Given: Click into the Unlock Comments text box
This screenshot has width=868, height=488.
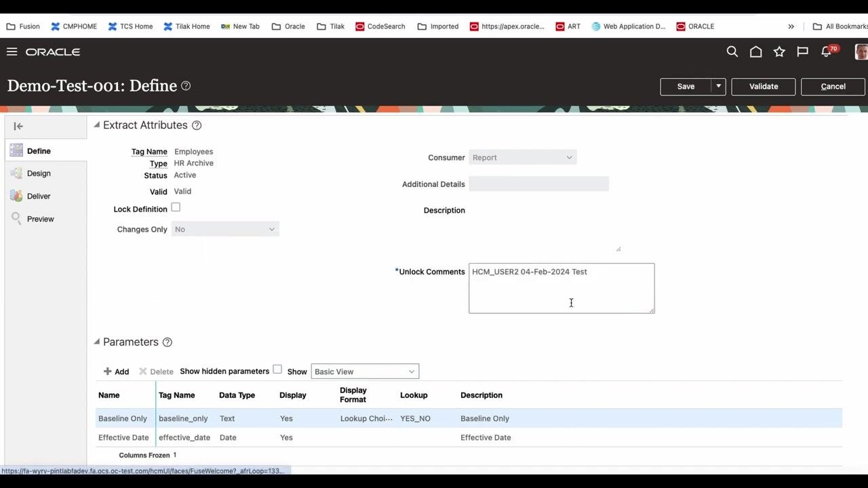Looking at the screenshot, I should pos(561,288).
